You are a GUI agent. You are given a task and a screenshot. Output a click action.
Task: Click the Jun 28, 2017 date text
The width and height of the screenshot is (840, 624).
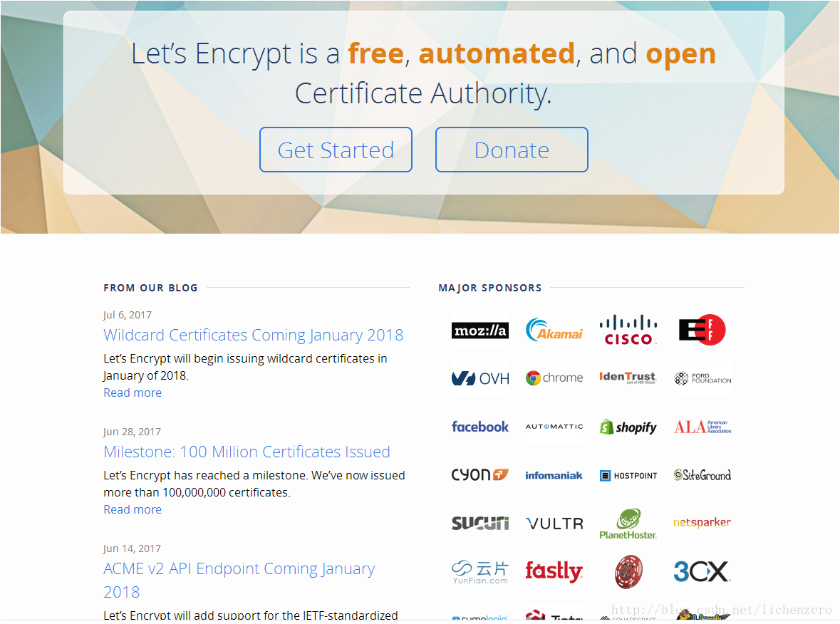pos(132,432)
